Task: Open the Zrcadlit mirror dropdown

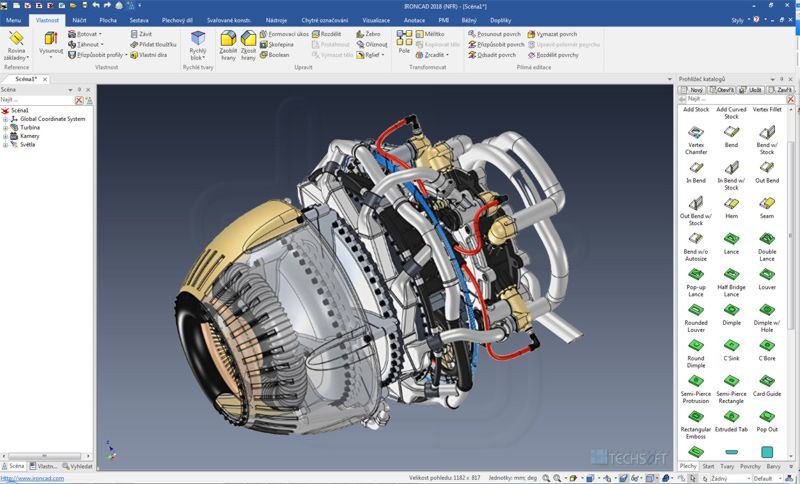Action: tap(447, 55)
